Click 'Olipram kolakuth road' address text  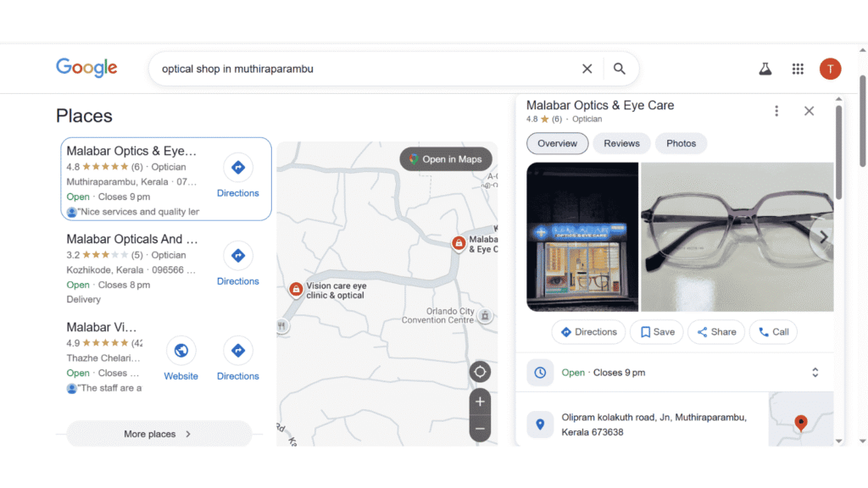[654, 425]
